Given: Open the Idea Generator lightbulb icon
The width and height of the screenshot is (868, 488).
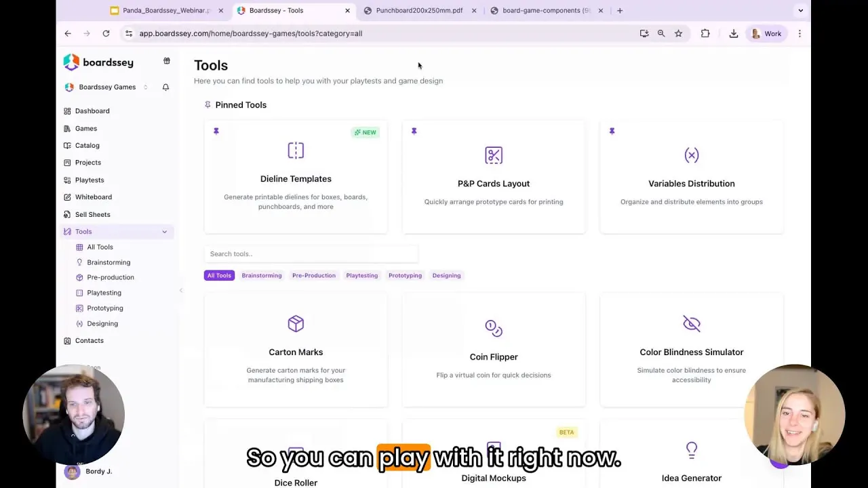Looking at the screenshot, I should (x=692, y=450).
